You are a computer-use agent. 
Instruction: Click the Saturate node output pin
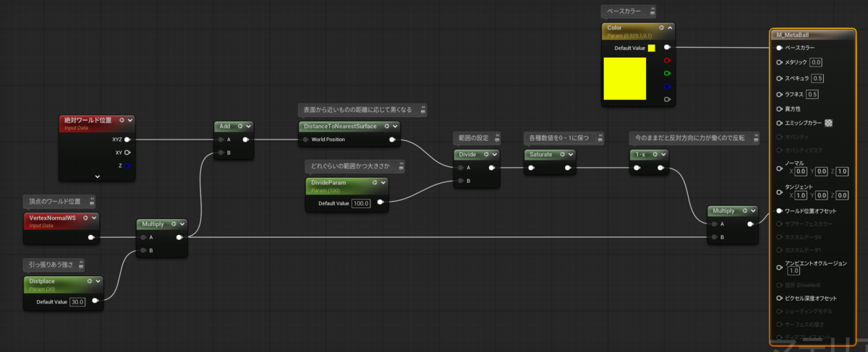(x=567, y=168)
